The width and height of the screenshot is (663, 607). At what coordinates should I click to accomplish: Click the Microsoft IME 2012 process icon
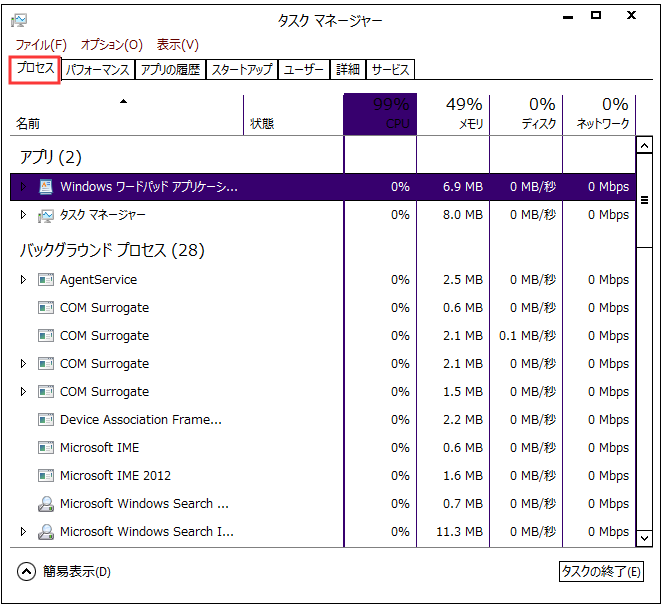tap(46, 476)
